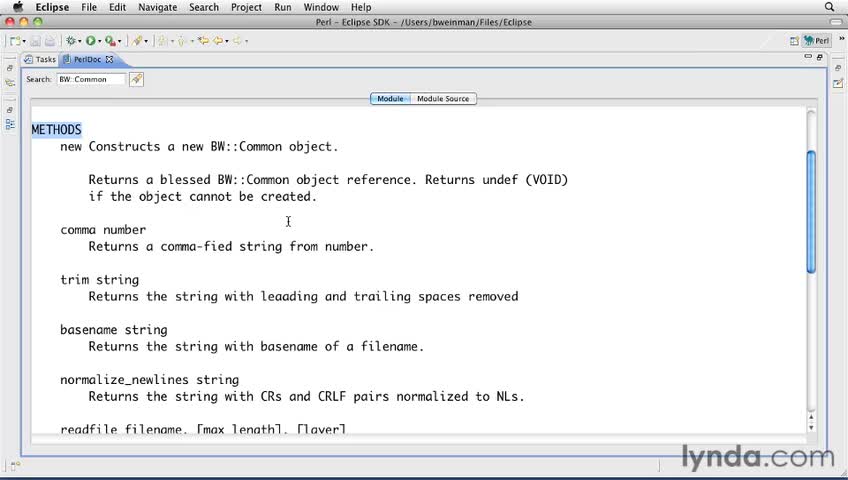Open the Navigate menu
Viewport: 848px width, 480px height.
(x=157, y=7)
